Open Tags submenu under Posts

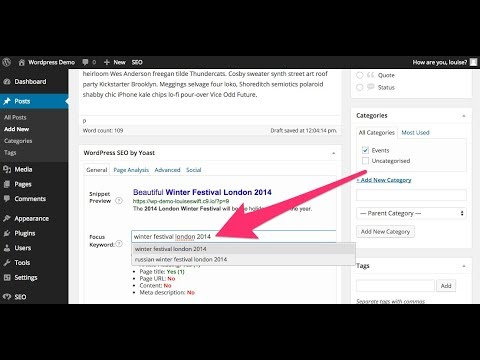coord(10,152)
